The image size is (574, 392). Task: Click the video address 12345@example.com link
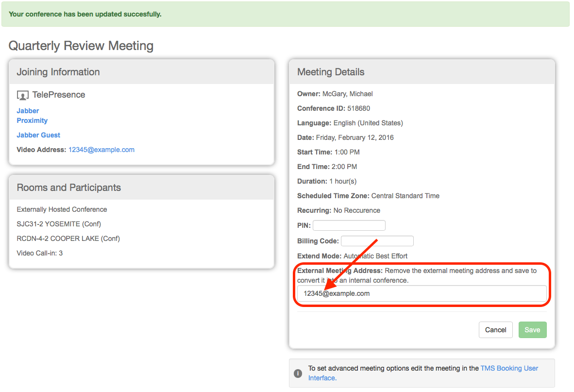(x=101, y=150)
